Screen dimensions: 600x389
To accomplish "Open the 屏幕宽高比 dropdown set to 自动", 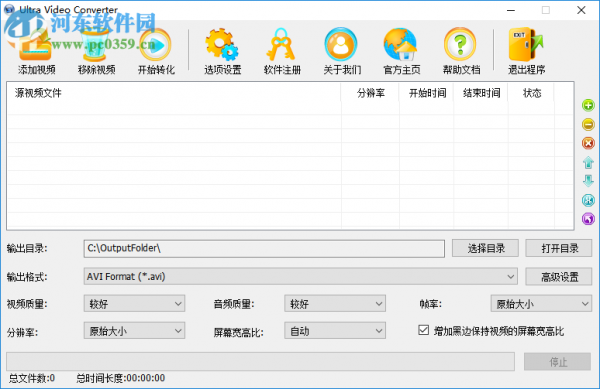I will 335,331.
